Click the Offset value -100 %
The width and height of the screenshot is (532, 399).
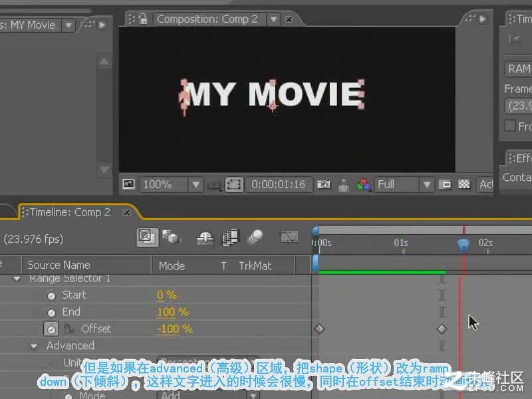tap(175, 329)
